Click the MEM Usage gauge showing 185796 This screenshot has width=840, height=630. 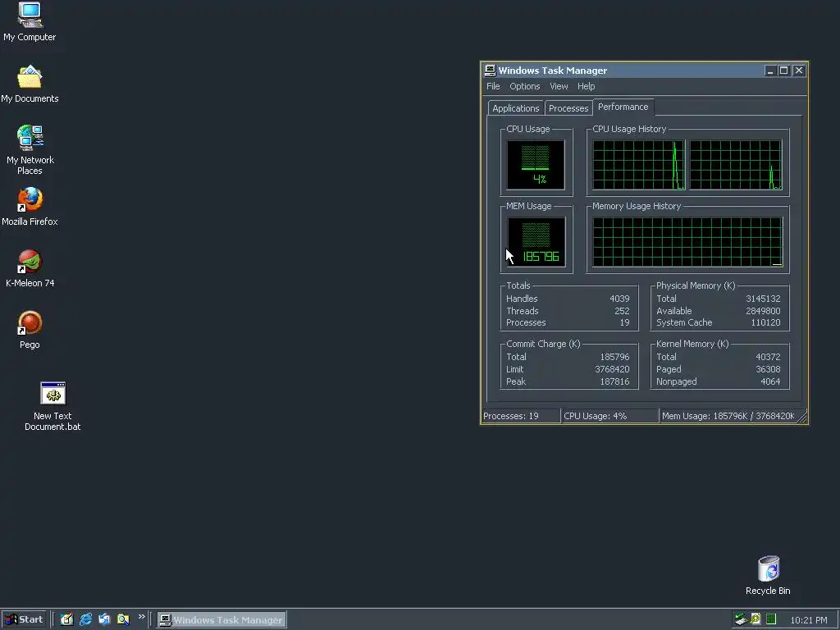pyautogui.click(x=536, y=242)
